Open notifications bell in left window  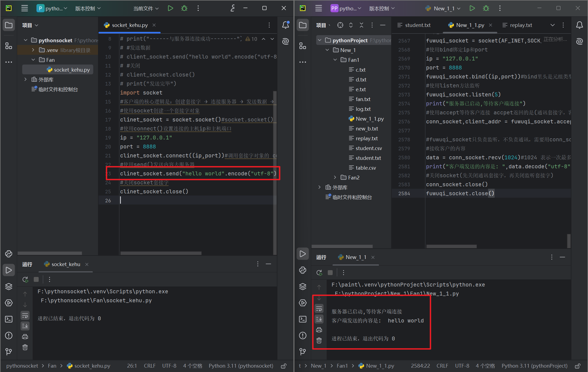click(285, 25)
